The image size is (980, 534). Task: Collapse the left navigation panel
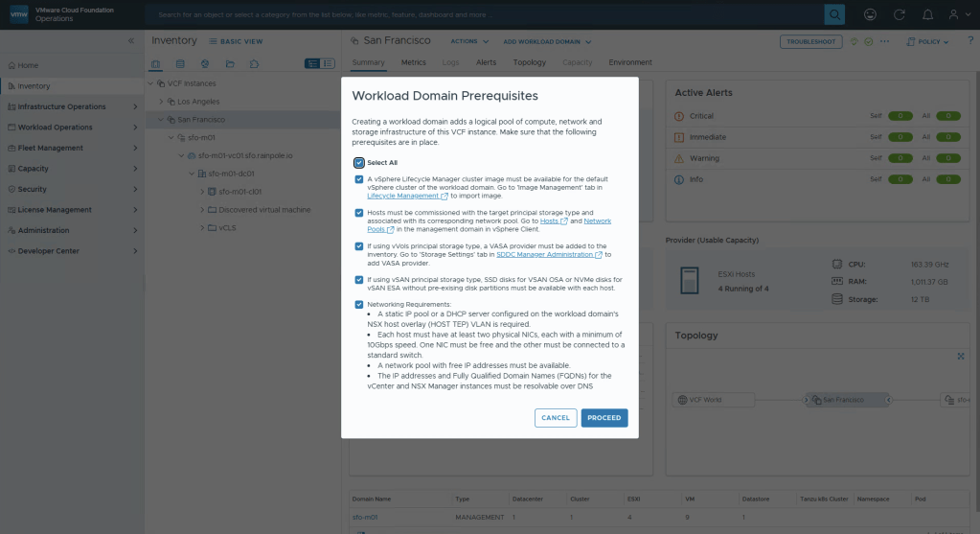click(131, 41)
